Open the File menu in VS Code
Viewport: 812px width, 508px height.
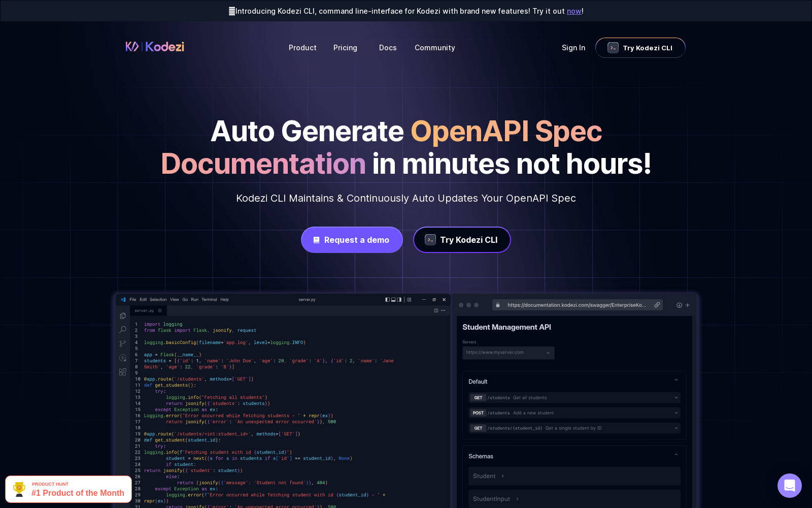(x=133, y=300)
